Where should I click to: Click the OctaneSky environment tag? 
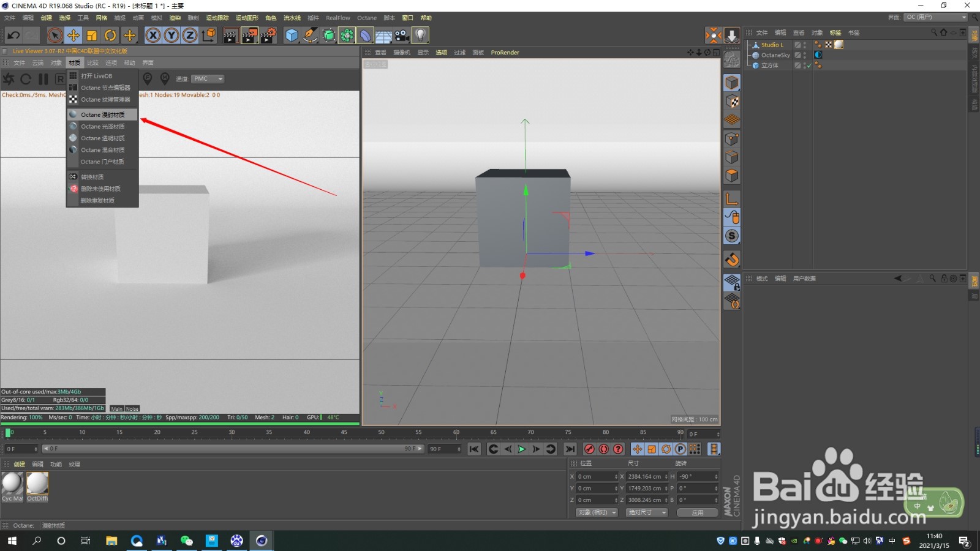(818, 55)
